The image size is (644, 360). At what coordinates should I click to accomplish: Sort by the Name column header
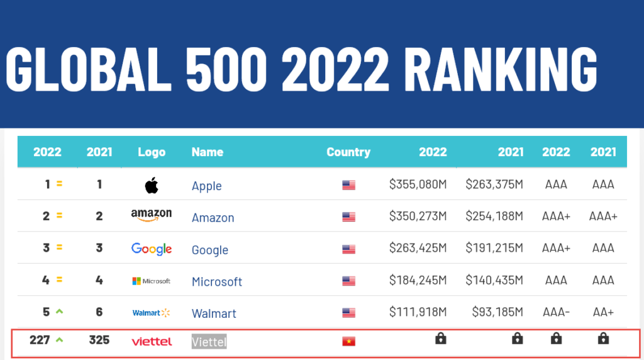pos(207,152)
